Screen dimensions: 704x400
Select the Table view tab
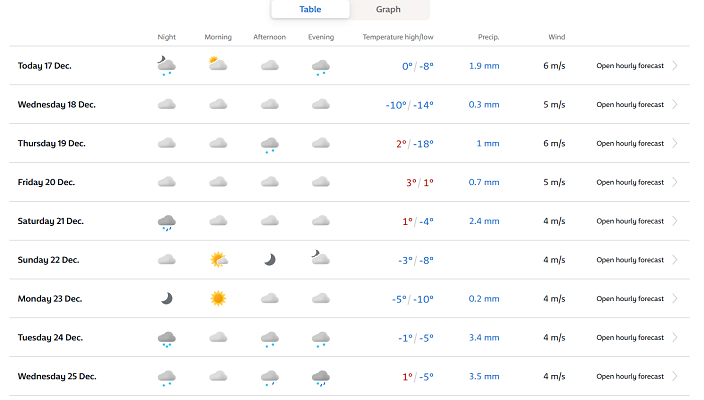point(310,10)
